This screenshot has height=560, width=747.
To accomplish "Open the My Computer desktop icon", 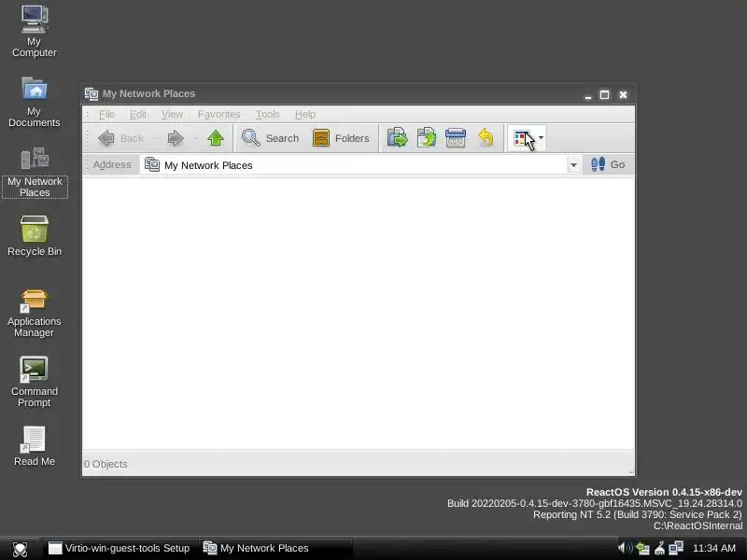I will coord(35,32).
